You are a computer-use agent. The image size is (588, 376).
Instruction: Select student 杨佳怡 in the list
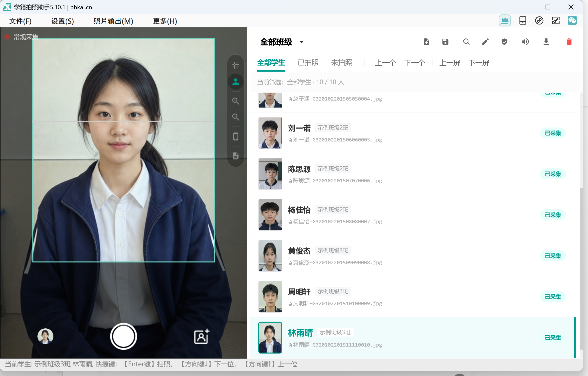[413, 215]
